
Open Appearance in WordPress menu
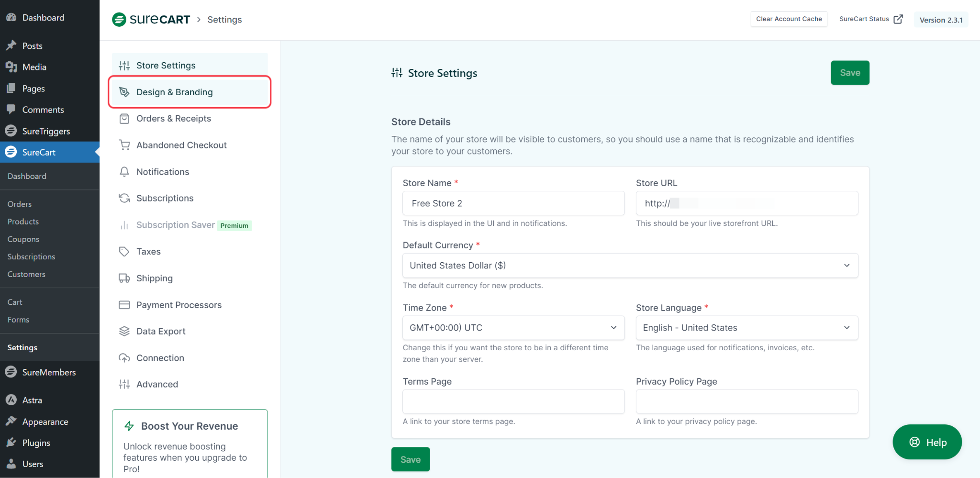pyautogui.click(x=50, y=422)
